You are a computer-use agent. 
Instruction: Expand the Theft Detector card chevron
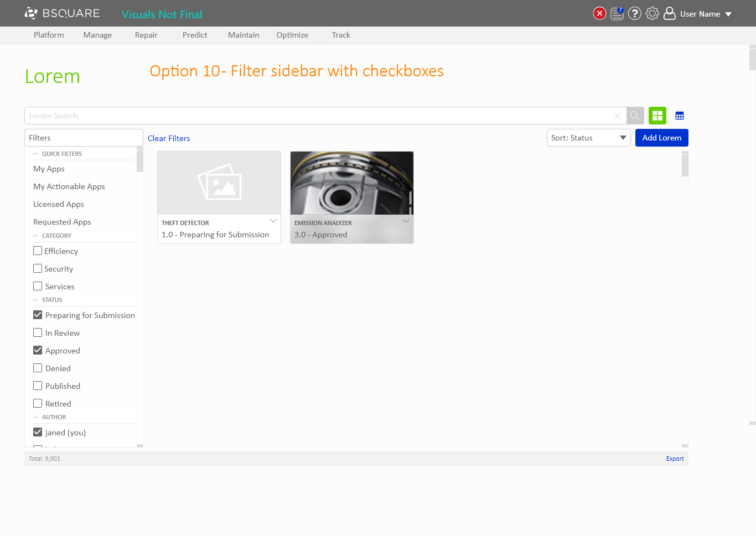point(273,221)
